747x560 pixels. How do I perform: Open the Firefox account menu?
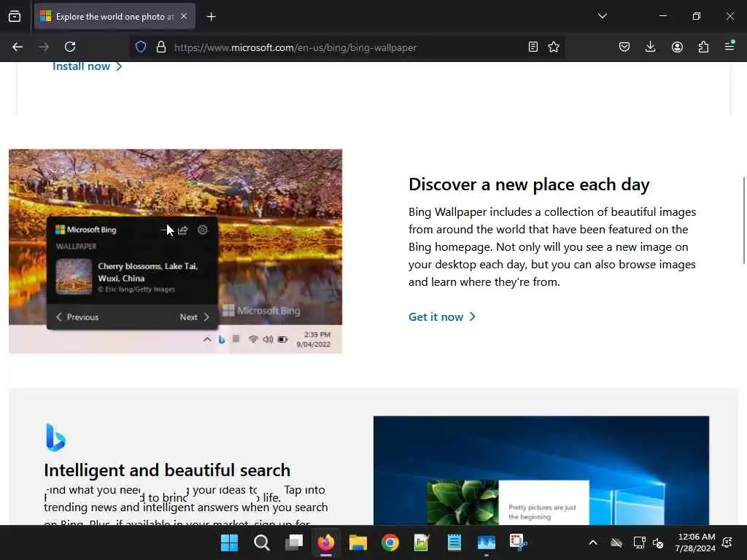677,47
